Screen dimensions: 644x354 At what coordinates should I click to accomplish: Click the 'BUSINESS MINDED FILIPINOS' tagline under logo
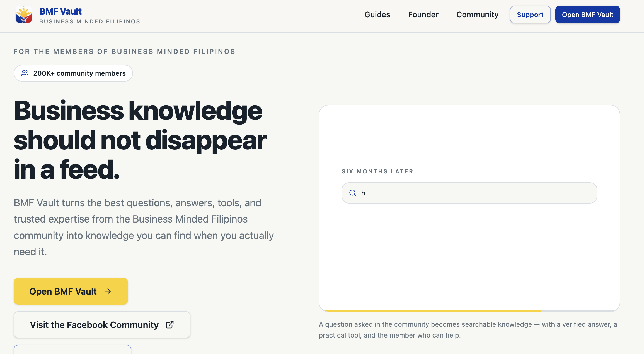pos(90,21)
